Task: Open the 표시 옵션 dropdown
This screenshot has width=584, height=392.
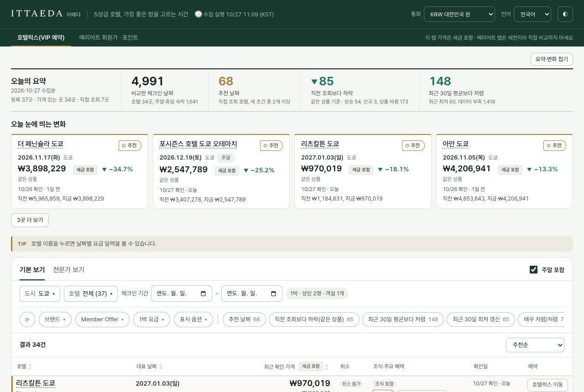Action: click(193, 320)
